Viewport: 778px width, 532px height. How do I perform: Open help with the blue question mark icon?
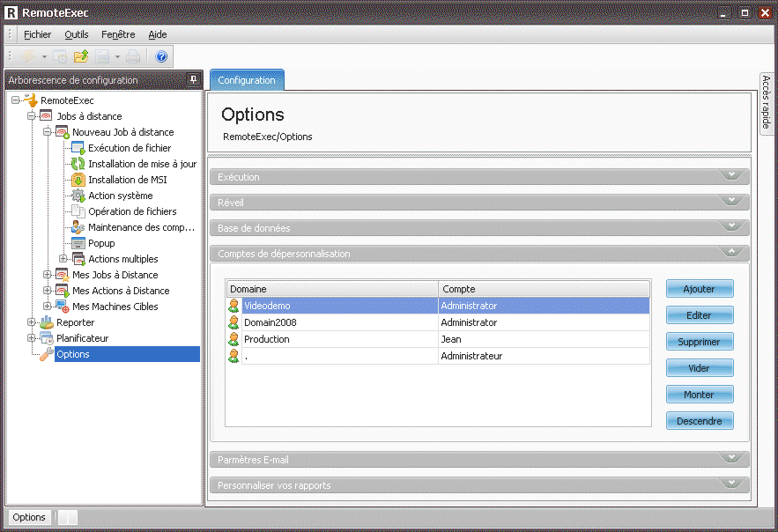(x=161, y=56)
